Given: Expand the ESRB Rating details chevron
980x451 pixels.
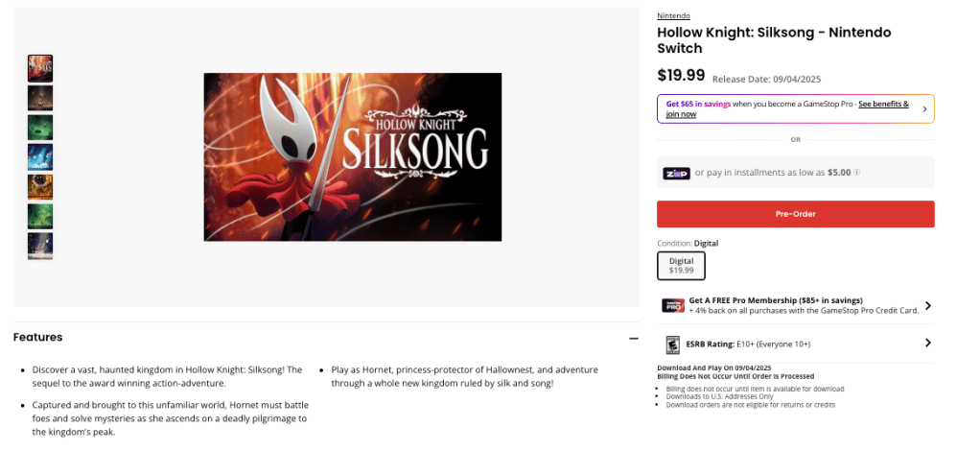Looking at the screenshot, I should [927, 343].
